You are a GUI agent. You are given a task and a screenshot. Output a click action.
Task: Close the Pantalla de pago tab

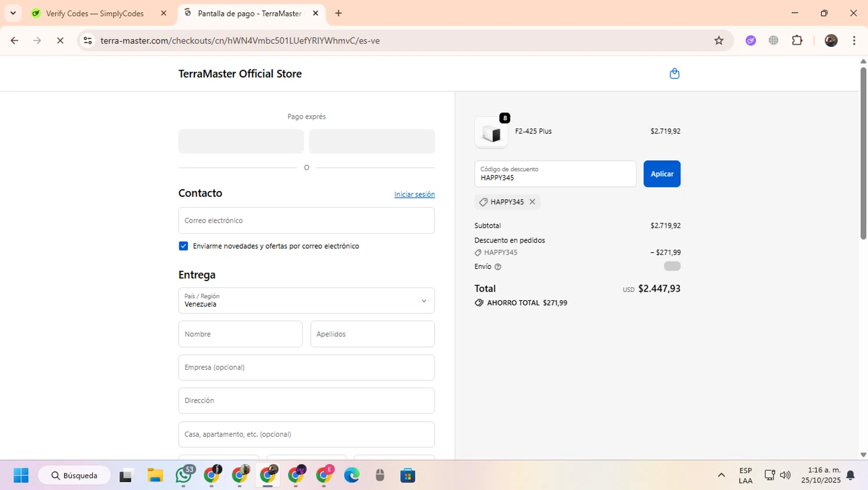pos(315,13)
